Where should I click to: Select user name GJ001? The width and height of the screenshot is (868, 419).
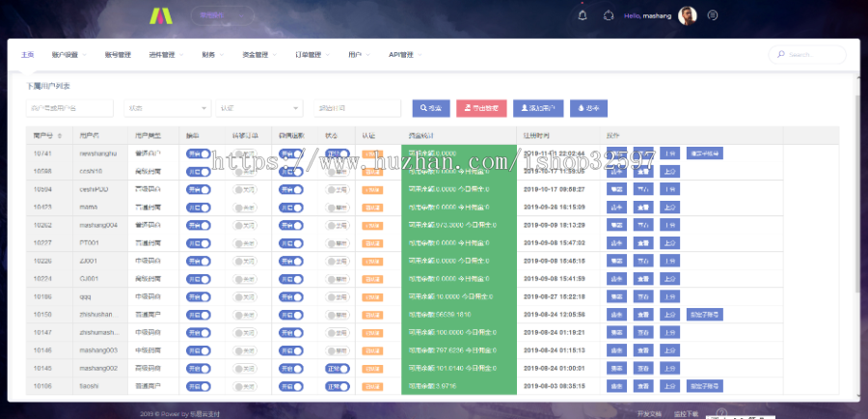coord(89,279)
